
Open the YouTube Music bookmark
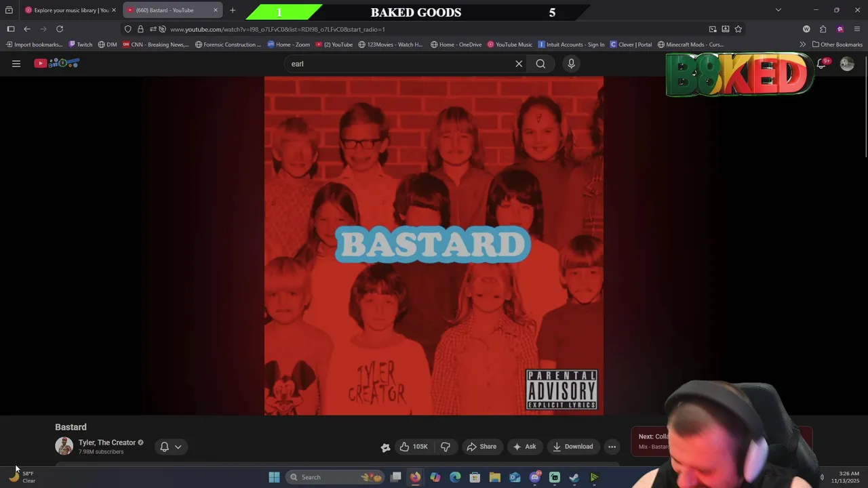coord(510,45)
